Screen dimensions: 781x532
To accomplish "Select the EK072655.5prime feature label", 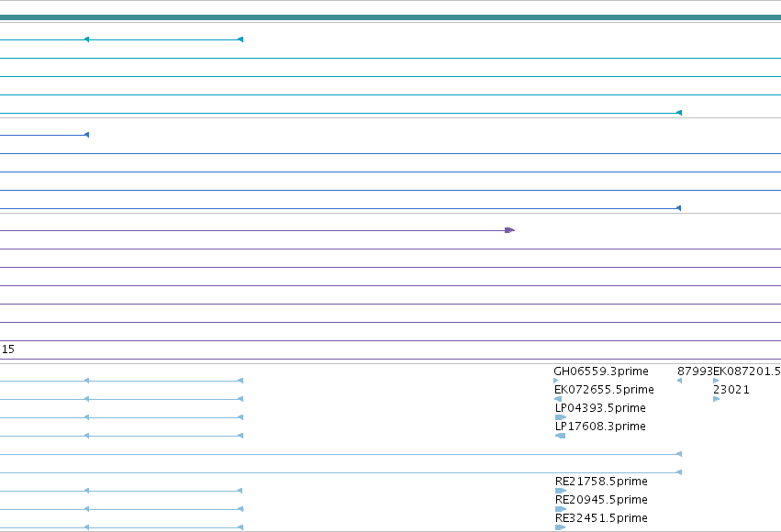I will tap(604, 390).
